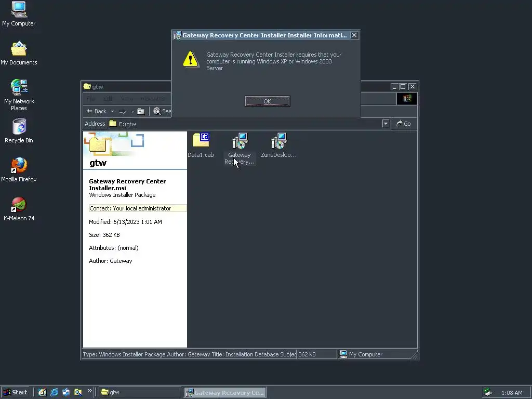The image size is (532, 399).
Task: Click the 1:08 AM clock
Action: point(512,393)
